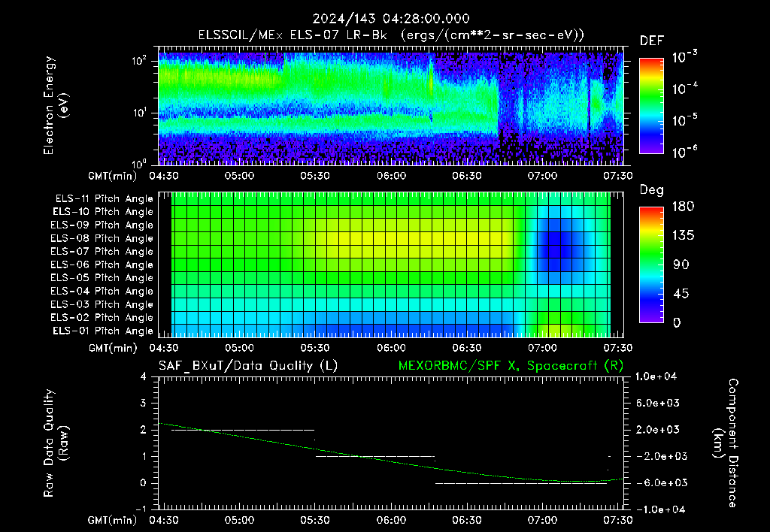The image size is (770, 532).
Task: Click the DEF label above color bar
Action: (x=652, y=41)
